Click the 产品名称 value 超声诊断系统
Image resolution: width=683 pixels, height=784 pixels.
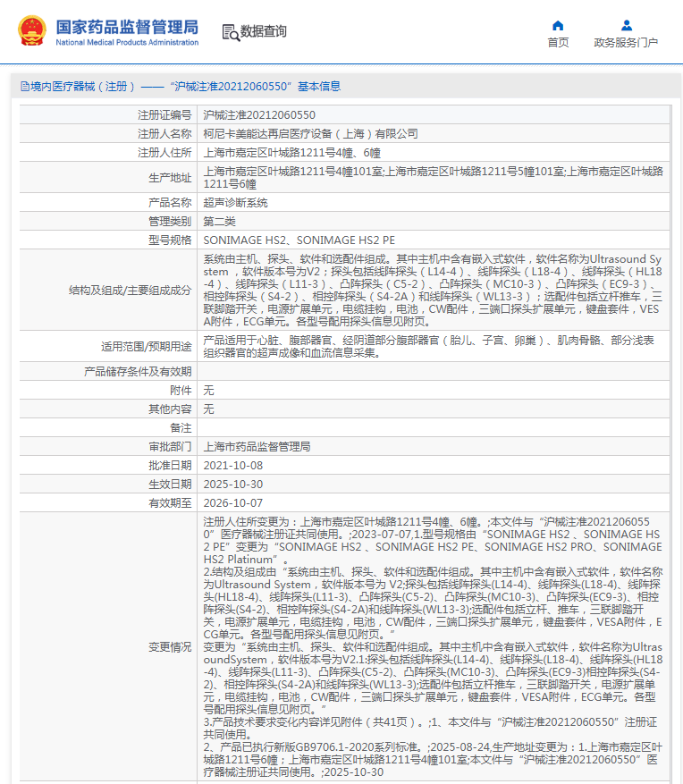point(235,203)
